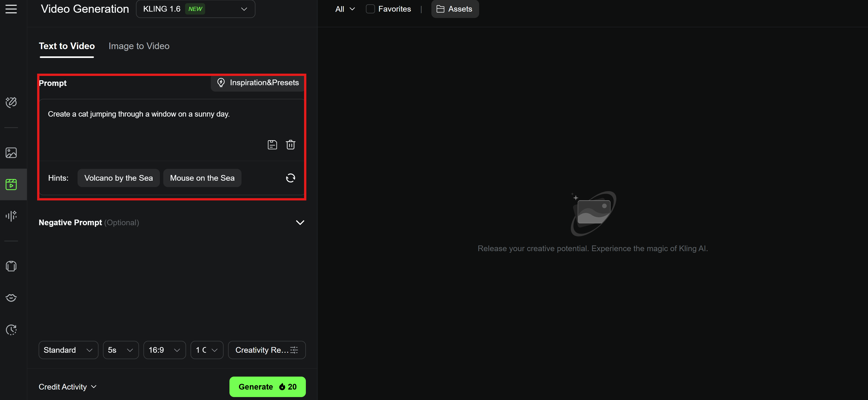868x400 pixels.
Task: Open the AI editing tool at sidebar top
Action: (11, 102)
